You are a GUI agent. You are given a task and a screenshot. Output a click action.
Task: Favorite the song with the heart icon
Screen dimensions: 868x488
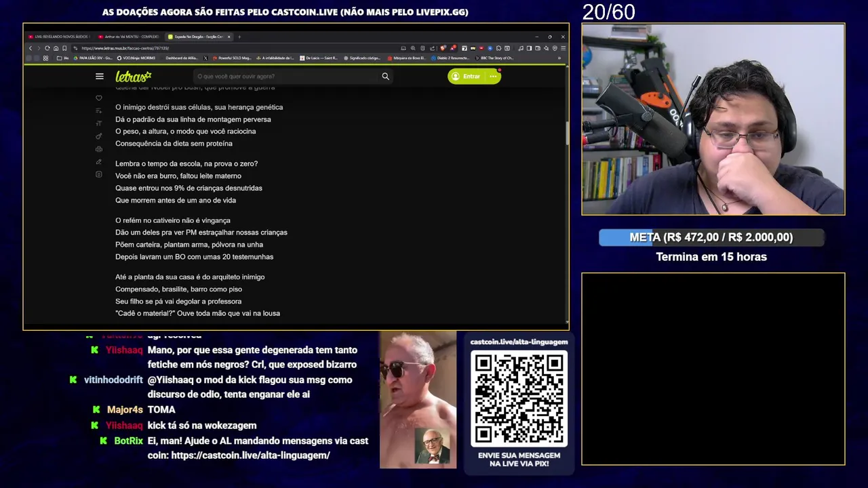pos(99,98)
